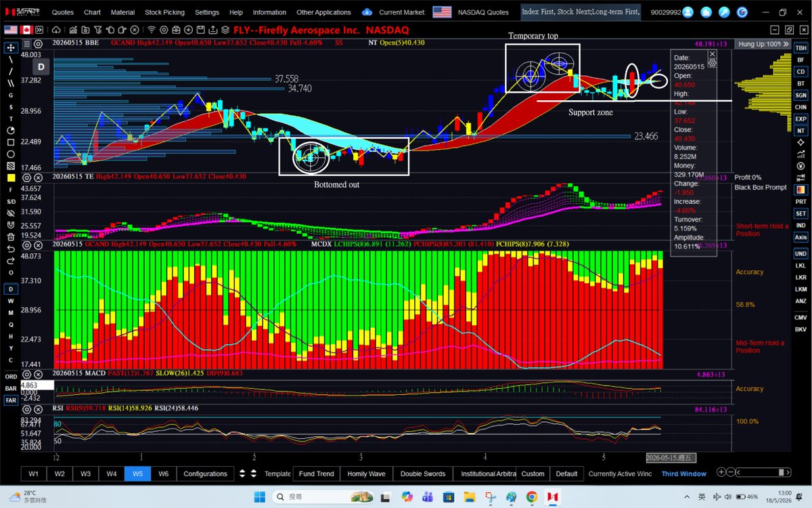Open Google Chrome from the taskbar

pyautogui.click(x=532, y=497)
